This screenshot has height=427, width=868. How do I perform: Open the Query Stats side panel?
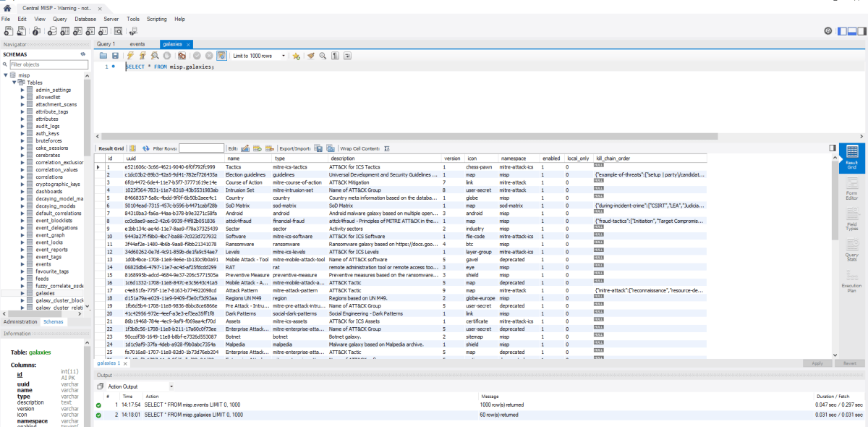point(851,250)
